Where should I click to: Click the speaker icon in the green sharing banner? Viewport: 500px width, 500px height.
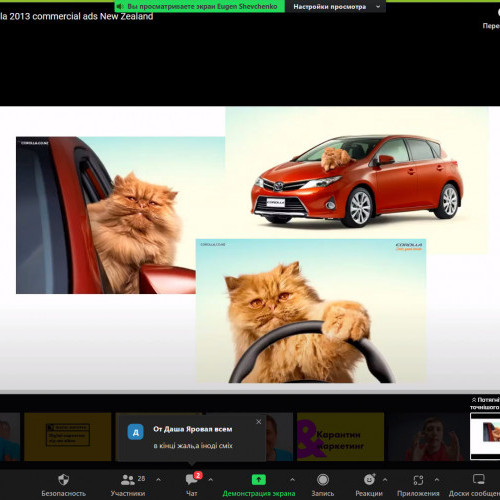point(120,6)
